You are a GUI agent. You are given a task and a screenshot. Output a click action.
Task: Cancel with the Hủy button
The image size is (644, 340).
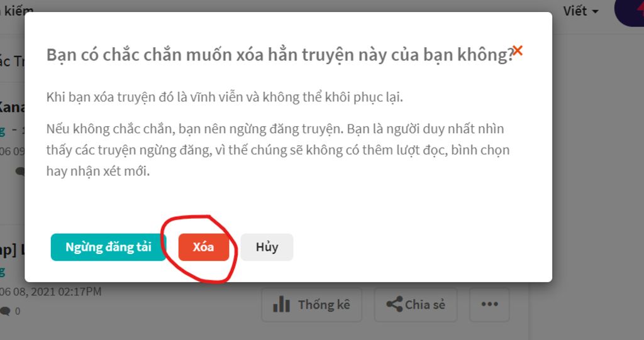(267, 247)
